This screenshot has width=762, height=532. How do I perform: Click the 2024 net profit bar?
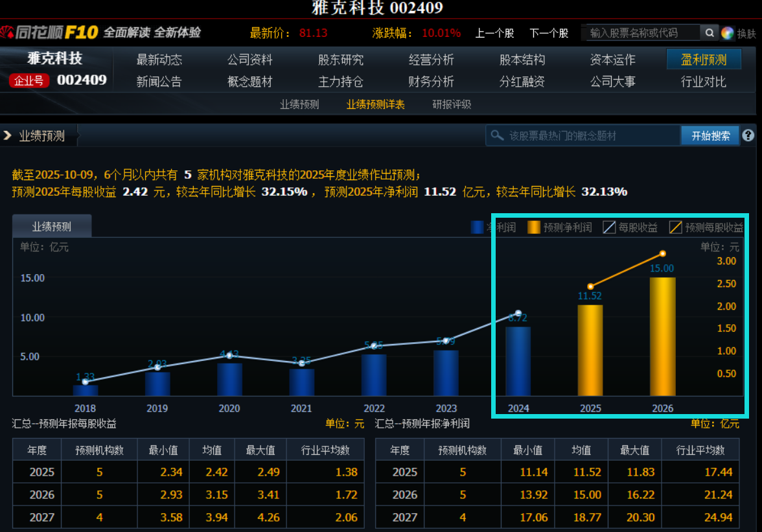tap(518, 361)
